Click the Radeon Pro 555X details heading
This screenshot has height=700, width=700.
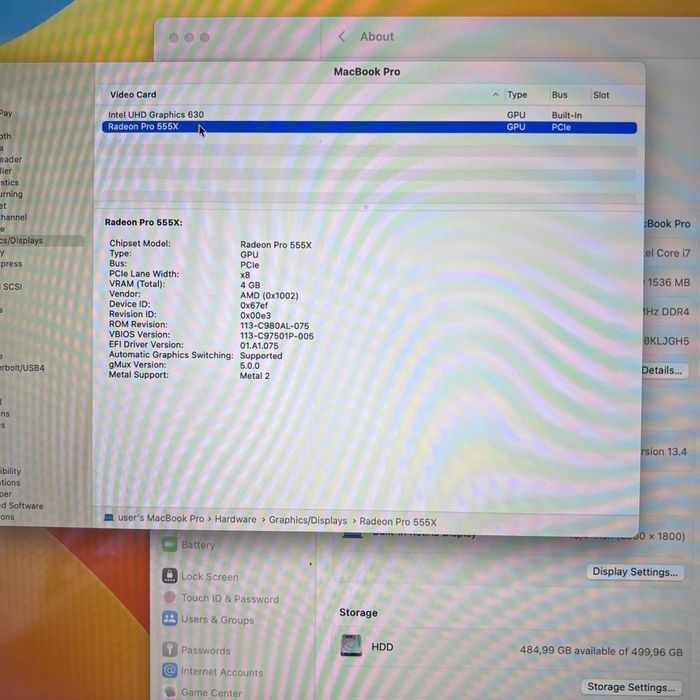(x=143, y=222)
